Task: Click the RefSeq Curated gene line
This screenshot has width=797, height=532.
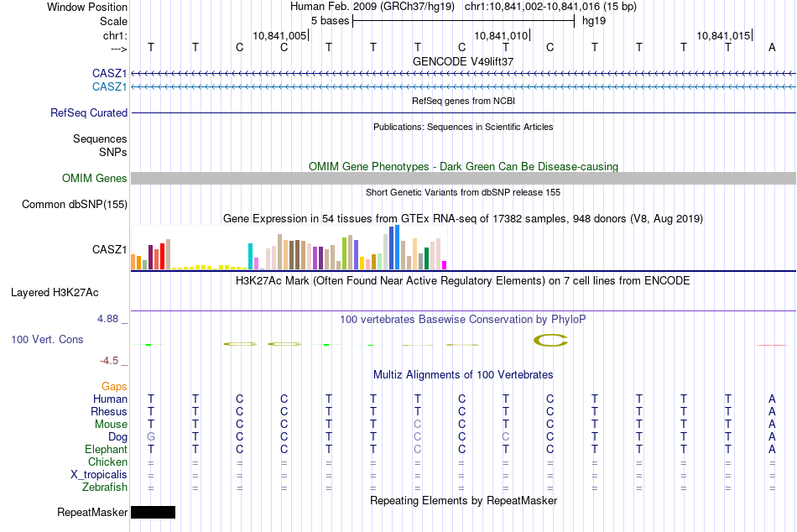Action: 463,113
